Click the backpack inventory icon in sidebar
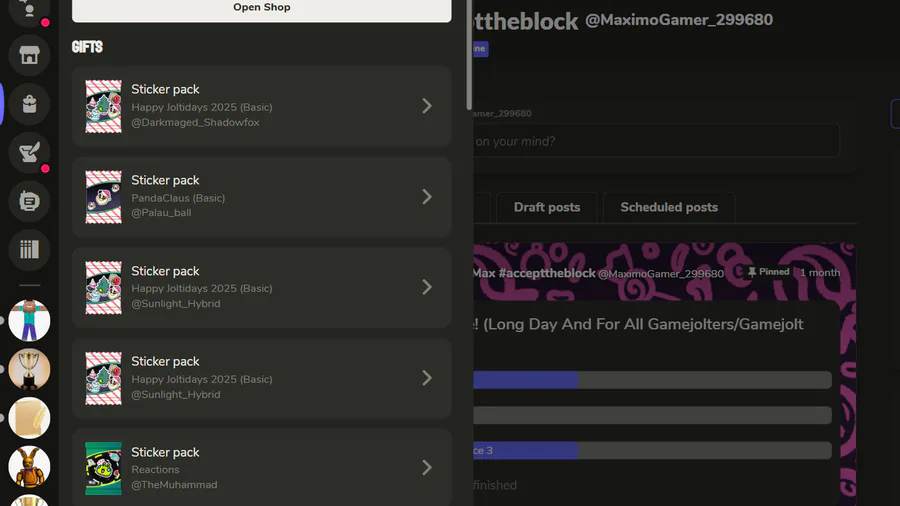This screenshot has width=900, height=506. tap(29, 103)
